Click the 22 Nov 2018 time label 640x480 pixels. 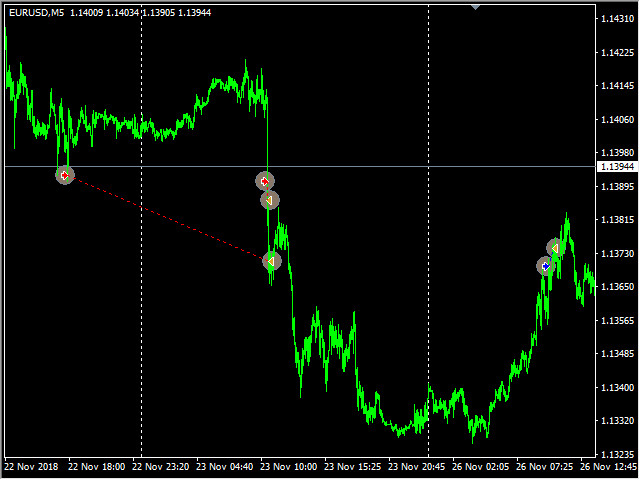click(x=31, y=467)
